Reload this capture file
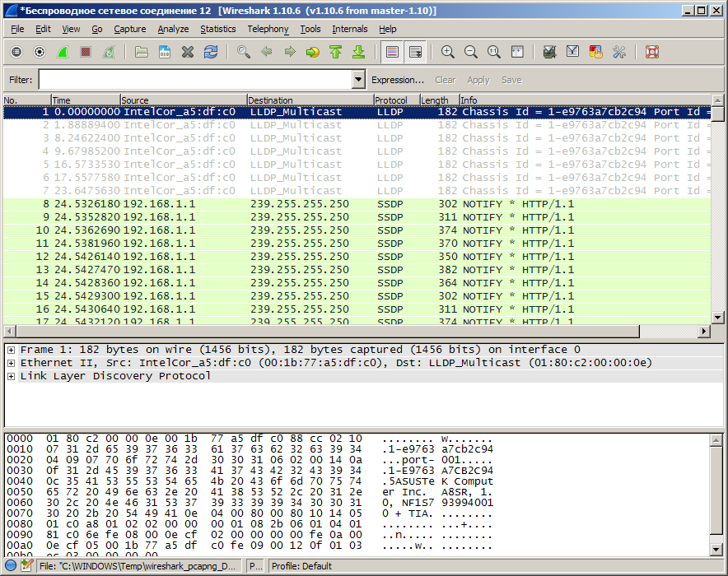 click(x=211, y=52)
